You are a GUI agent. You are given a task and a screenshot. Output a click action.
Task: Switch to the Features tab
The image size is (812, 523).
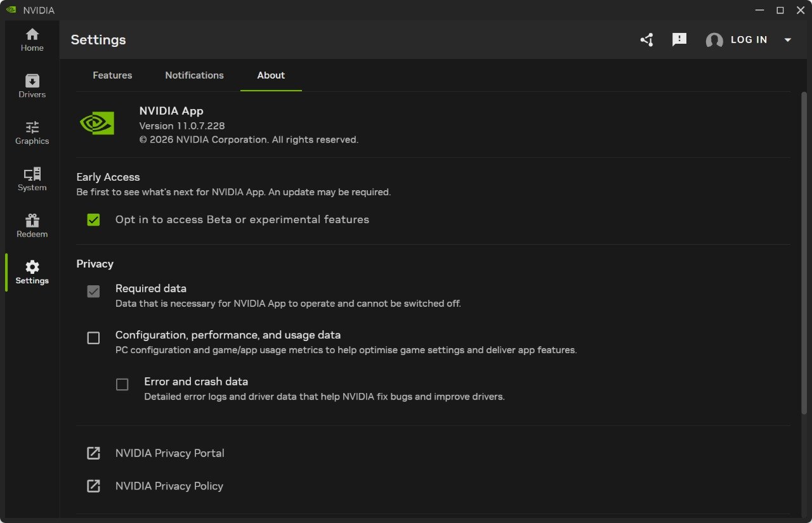click(112, 75)
